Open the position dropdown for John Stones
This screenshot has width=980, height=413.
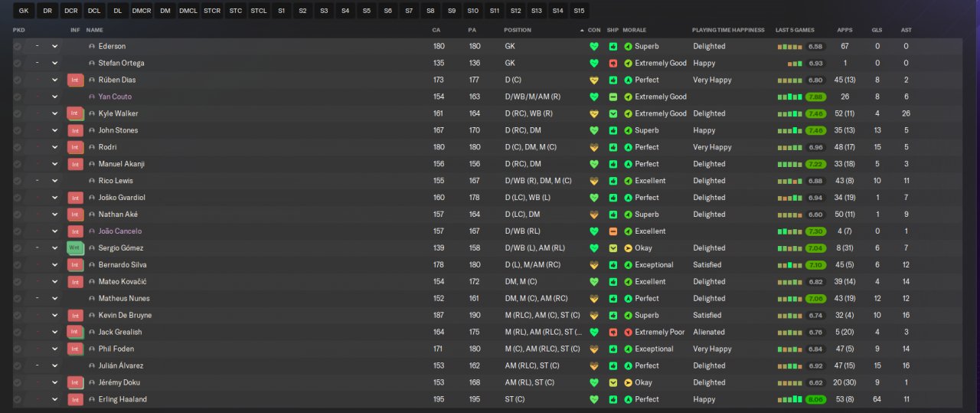click(x=54, y=130)
